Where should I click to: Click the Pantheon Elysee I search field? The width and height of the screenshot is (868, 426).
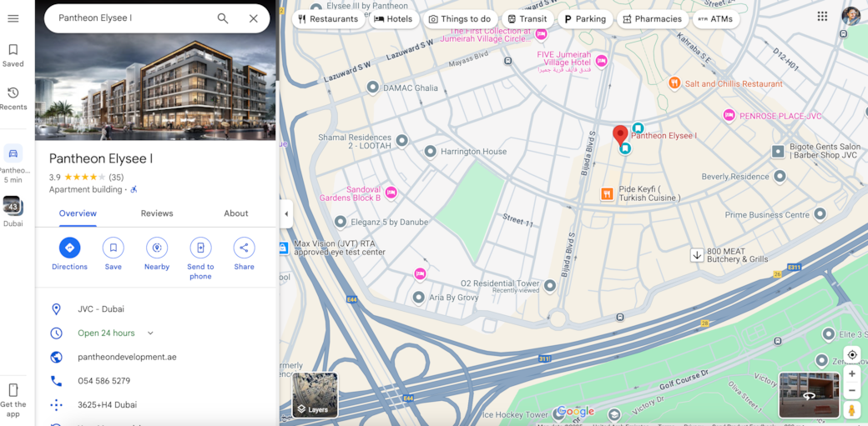(133, 18)
